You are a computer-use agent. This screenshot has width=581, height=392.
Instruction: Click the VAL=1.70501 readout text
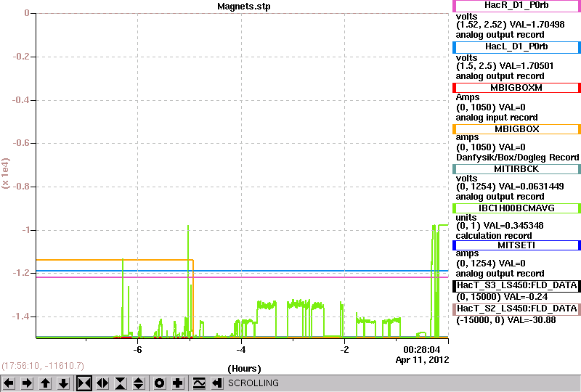coord(527,66)
